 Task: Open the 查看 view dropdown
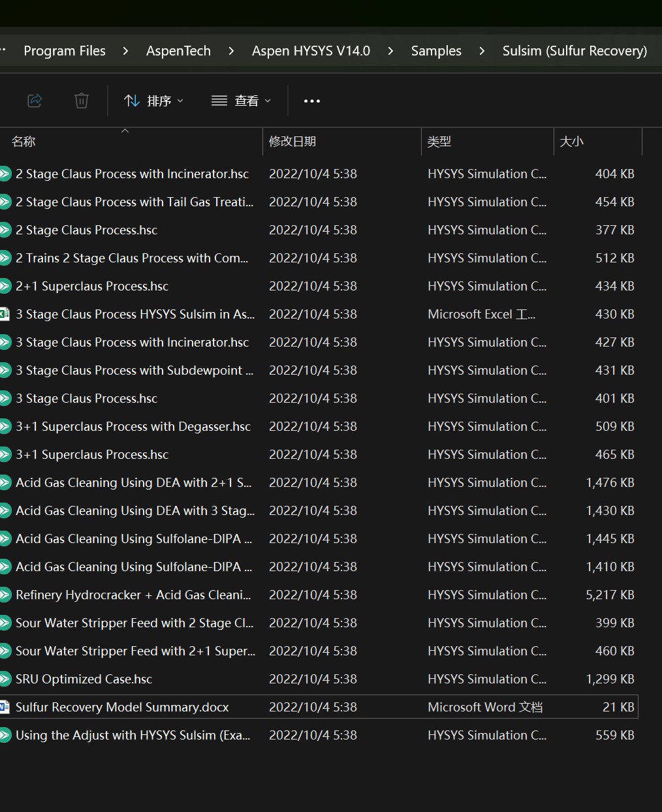240,101
